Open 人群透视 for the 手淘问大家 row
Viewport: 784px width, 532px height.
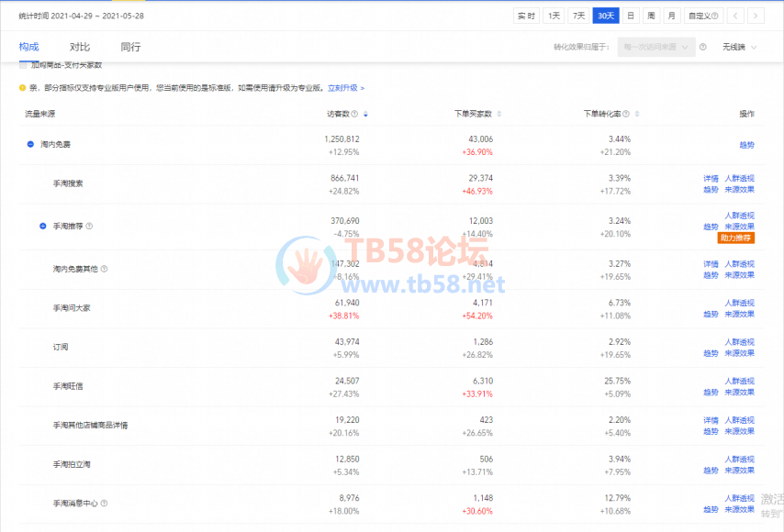coord(740,303)
